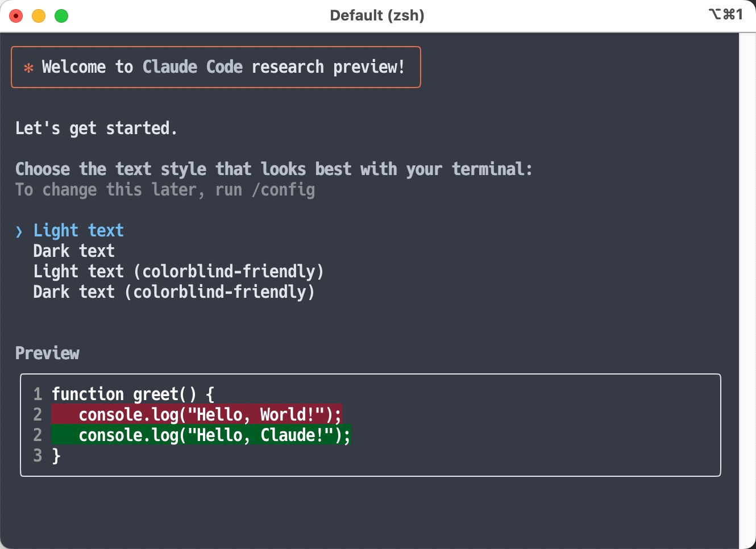Select the Dark text style option

pos(74,251)
